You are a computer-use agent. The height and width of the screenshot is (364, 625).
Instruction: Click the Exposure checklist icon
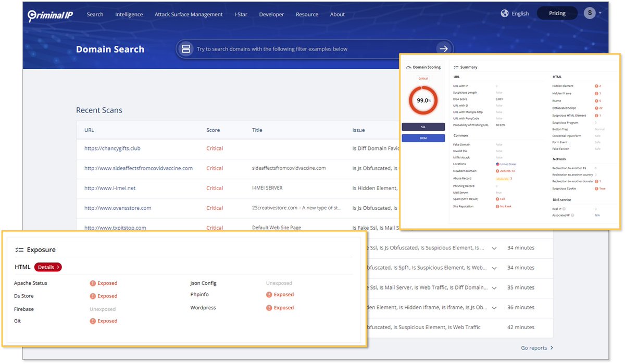tap(19, 250)
